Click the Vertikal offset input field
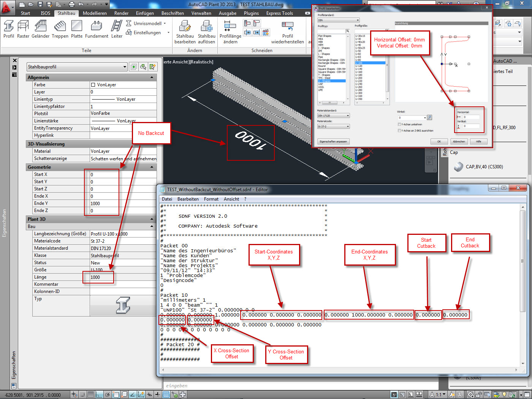The height and width of the screenshot is (399, 532). (x=470, y=126)
